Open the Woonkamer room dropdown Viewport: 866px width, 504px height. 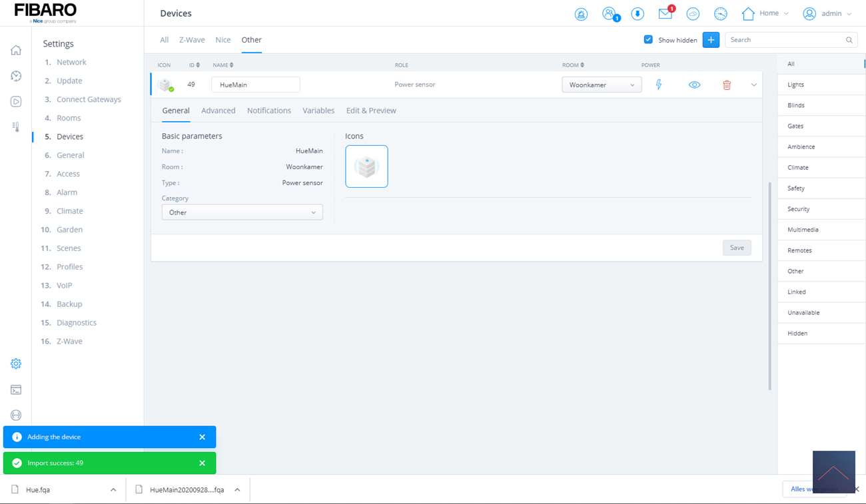(x=602, y=85)
